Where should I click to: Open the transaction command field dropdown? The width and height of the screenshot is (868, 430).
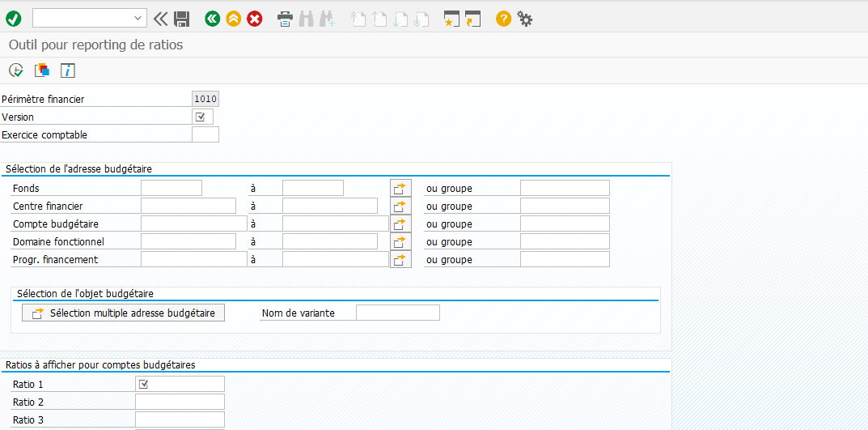point(137,18)
